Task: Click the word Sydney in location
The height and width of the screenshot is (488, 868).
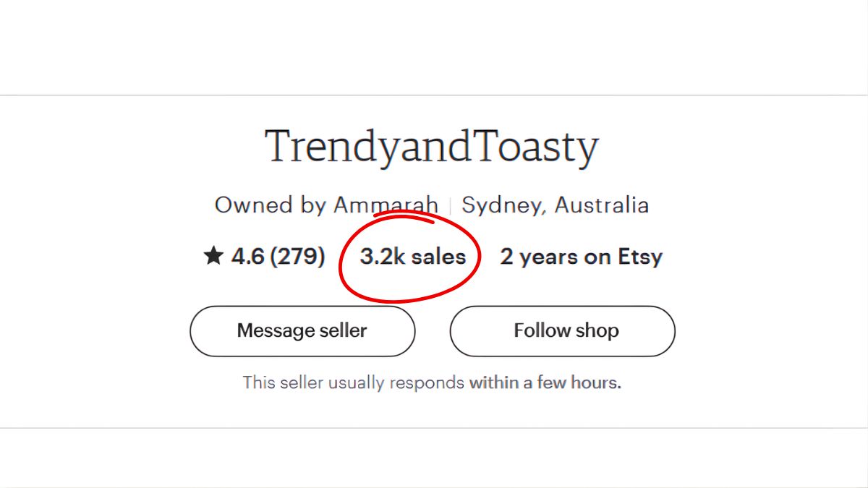Action: 504,205
